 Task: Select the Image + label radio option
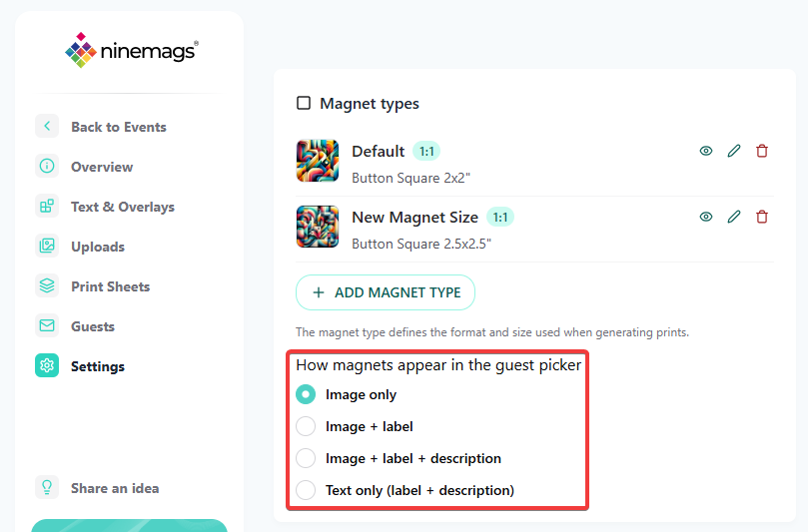click(306, 426)
